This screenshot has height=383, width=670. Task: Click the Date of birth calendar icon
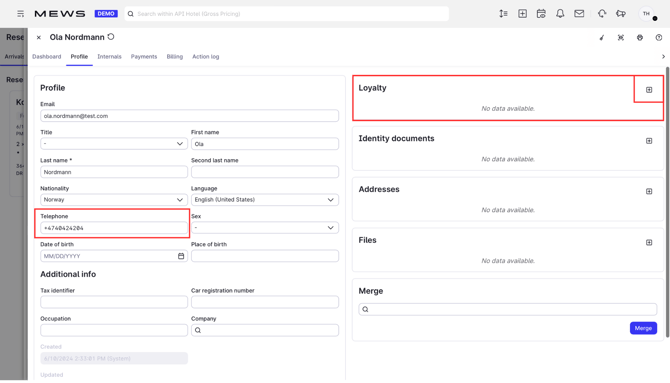181,256
